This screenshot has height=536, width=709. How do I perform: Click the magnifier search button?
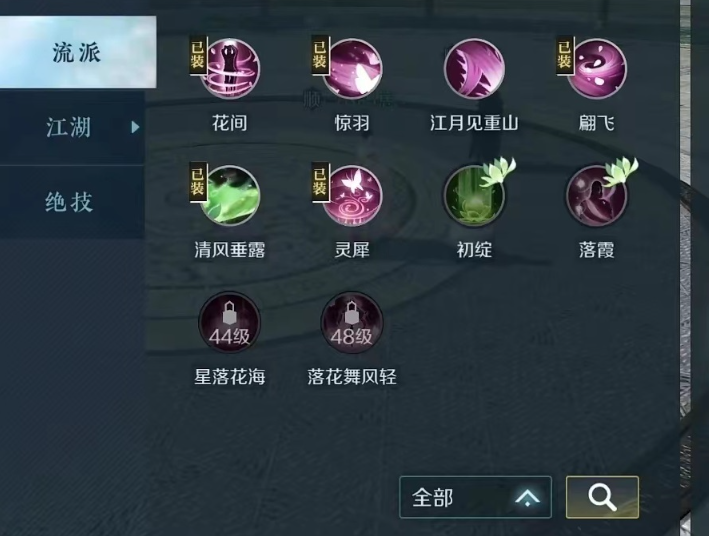click(x=602, y=497)
